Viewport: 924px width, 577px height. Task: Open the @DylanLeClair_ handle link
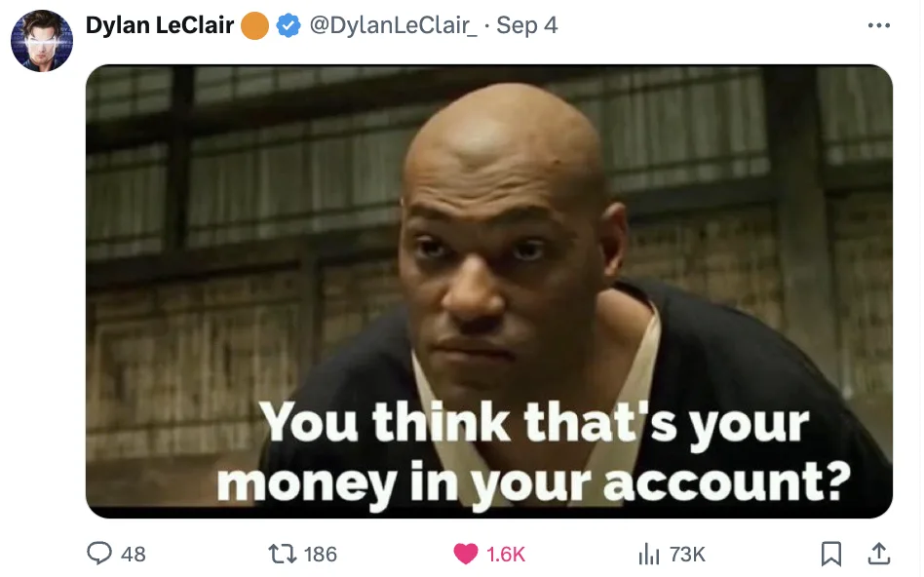coord(393,25)
